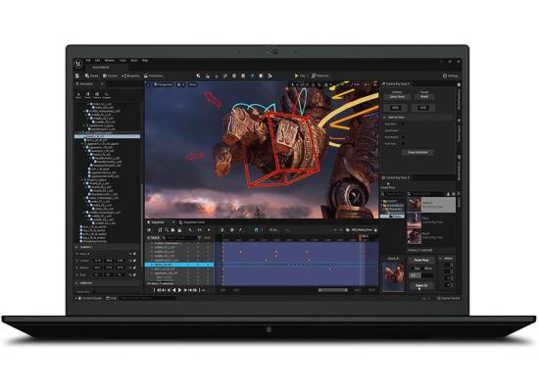
Task: Toggle the Snap Scale checkbox
Action: click(x=403, y=144)
